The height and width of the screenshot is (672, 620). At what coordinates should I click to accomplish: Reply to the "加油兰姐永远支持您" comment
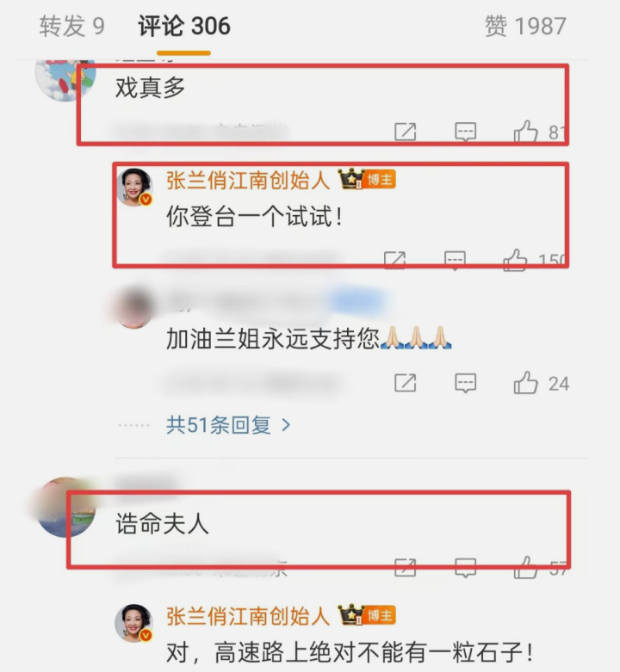465,383
